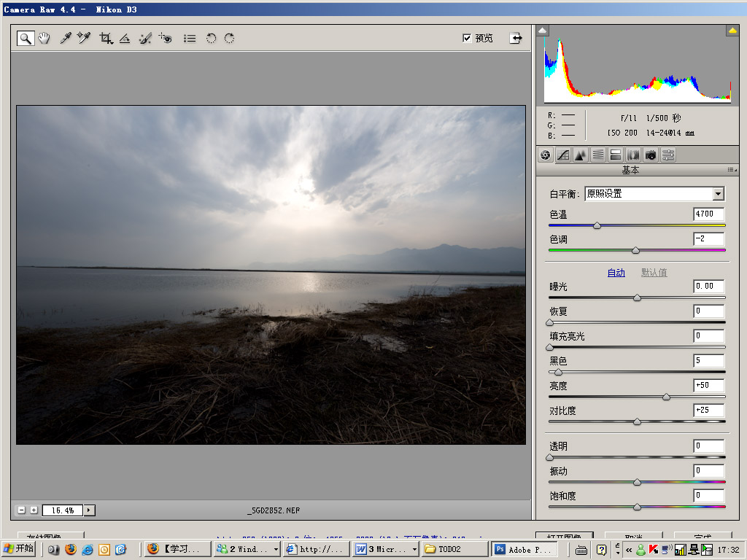This screenshot has width=747, height=560.
Task: Click the Default (默认值) link
Action: click(x=654, y=273)
